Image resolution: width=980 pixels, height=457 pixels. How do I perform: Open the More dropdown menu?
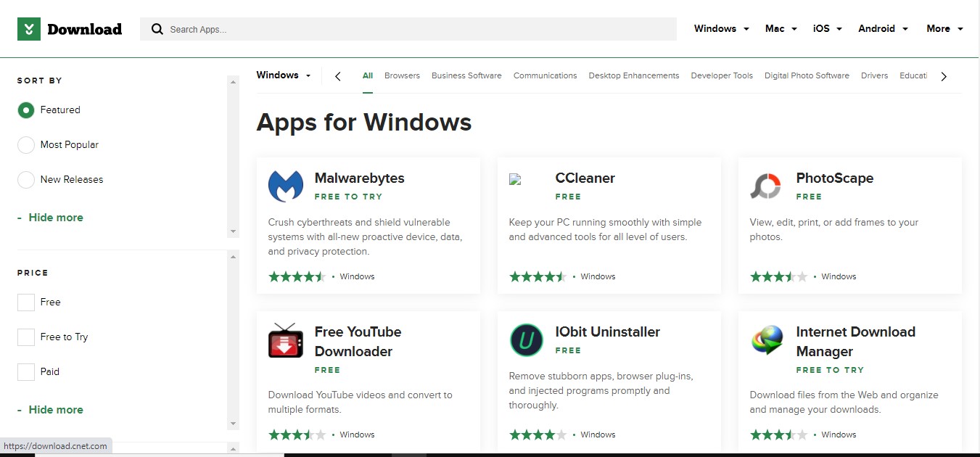pos(944,29)
